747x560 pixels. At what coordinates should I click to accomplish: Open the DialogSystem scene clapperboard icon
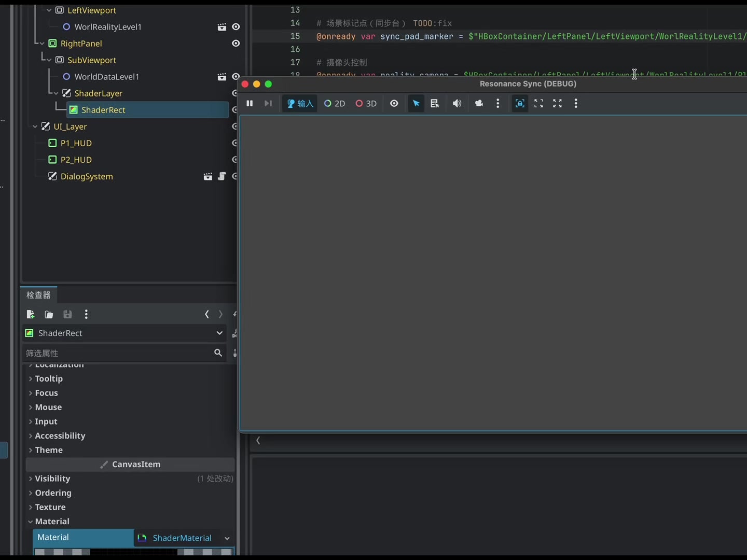[208, 177]
